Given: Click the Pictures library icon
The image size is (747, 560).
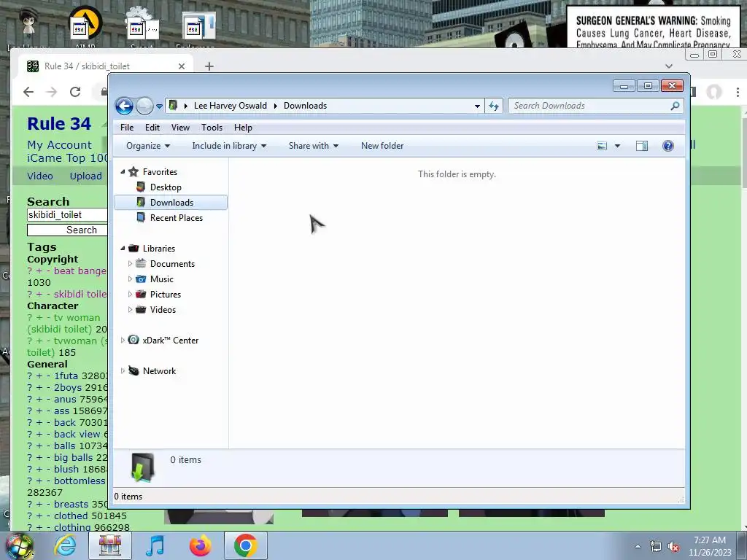Looking at the screenshot, I should (141, 295).
